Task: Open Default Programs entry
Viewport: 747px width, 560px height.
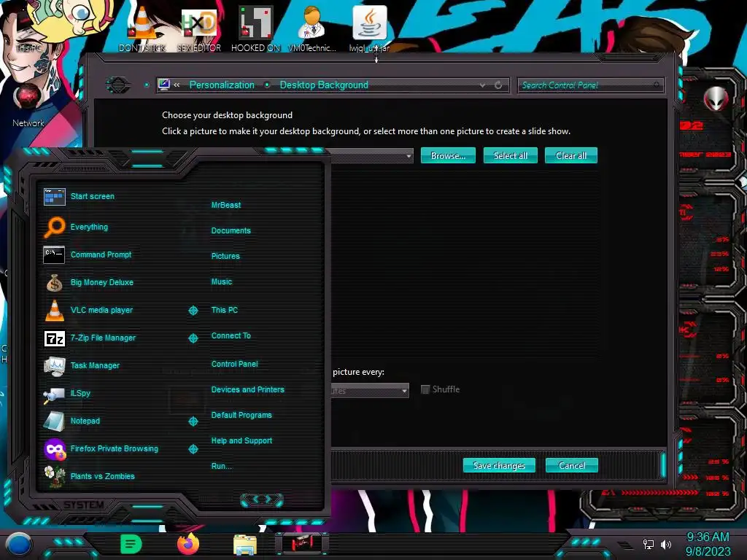Action: click(x=241, y=415)
